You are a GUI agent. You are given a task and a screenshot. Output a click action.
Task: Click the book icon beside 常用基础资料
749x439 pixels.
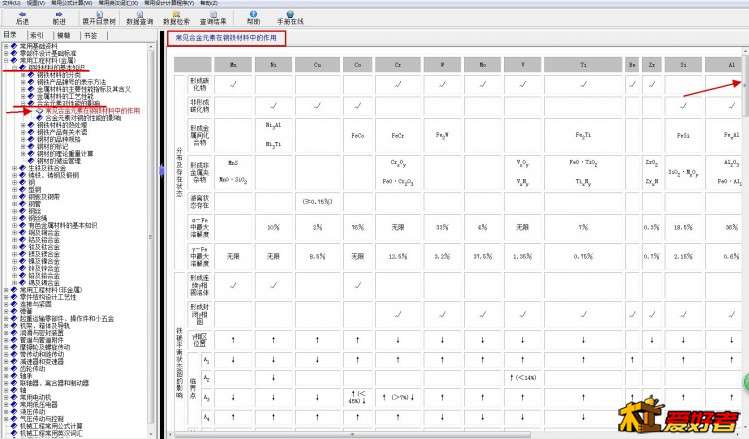coord(14,46)
